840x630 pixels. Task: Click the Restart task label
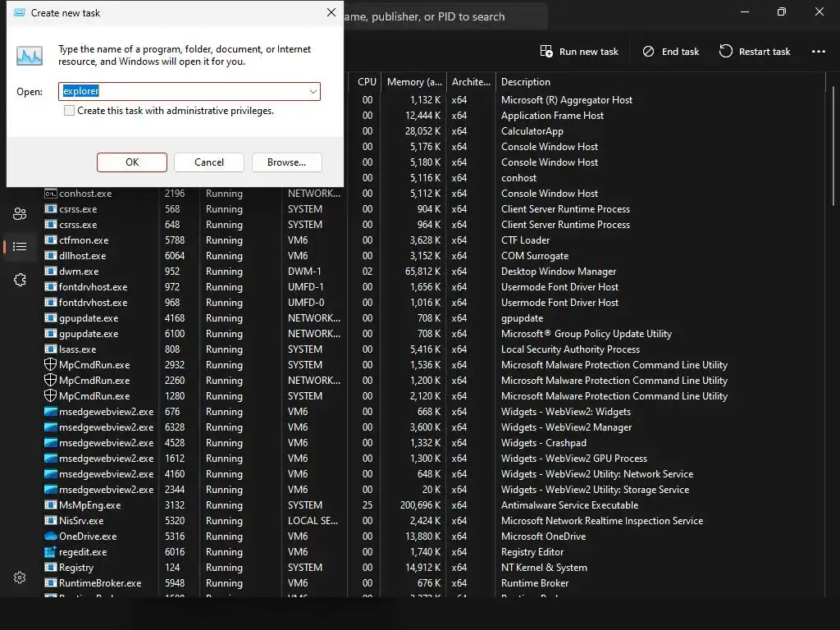click(x=765, y=52)
